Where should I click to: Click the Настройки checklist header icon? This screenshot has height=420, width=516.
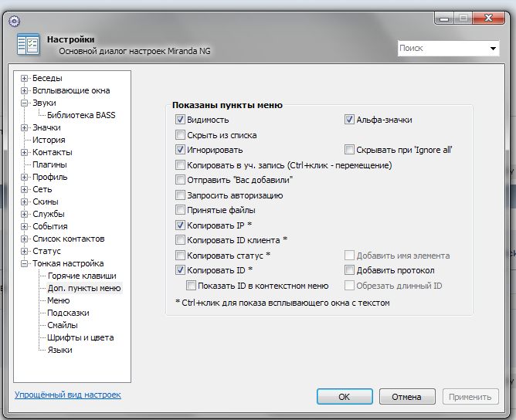coord(29,45)
